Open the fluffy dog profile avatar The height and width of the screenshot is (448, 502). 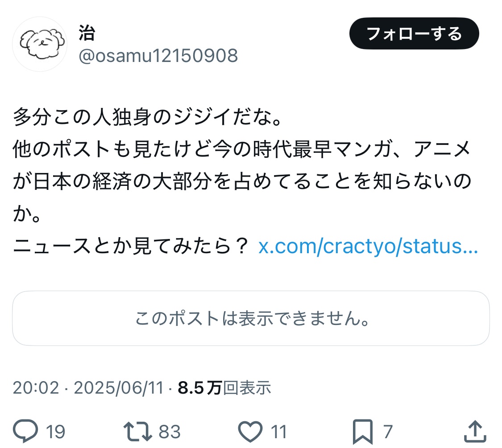coord(40,44)
